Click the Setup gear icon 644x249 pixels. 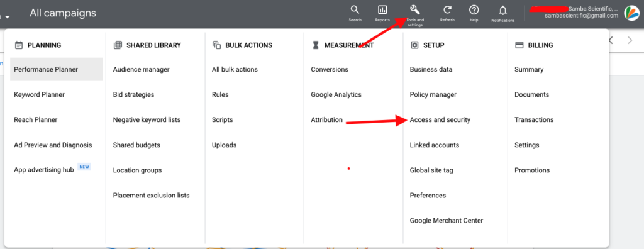(x=414, y=45)
